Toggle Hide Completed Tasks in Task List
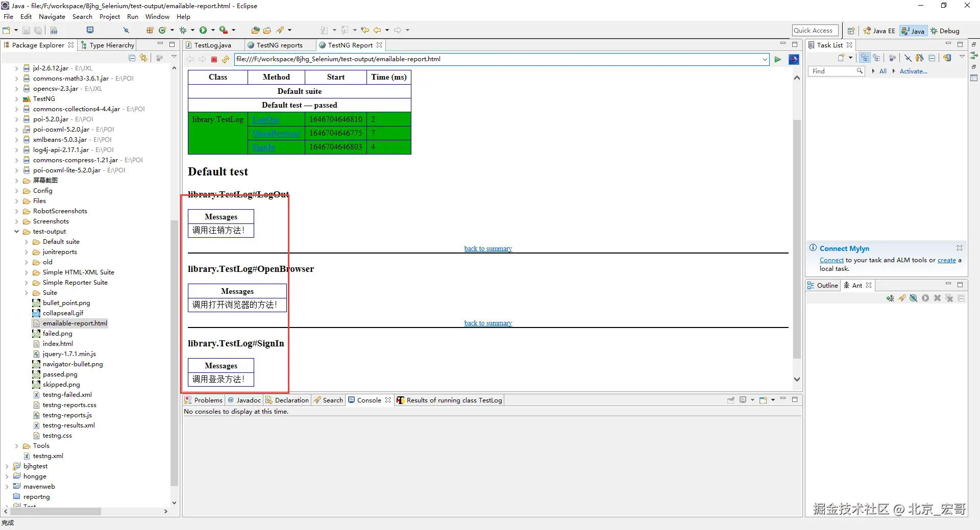The height and width of the screenshot is (530, 980). pyautogui.click(x=908, y=58)
